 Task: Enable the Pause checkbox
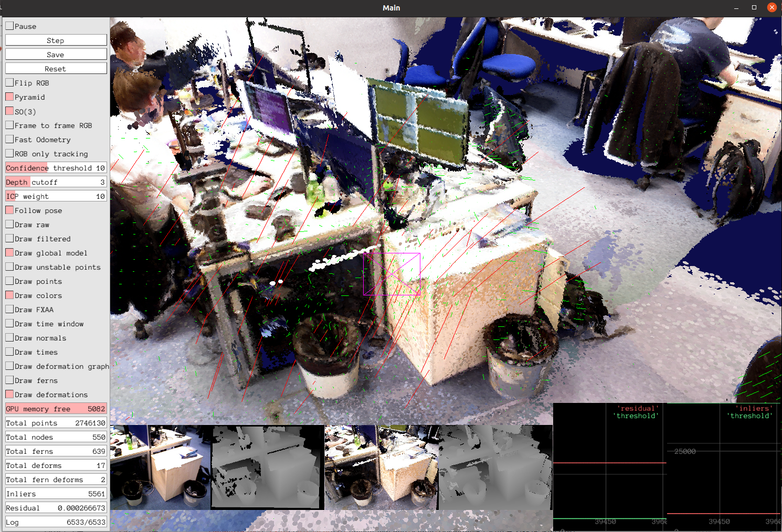point(9,26)
